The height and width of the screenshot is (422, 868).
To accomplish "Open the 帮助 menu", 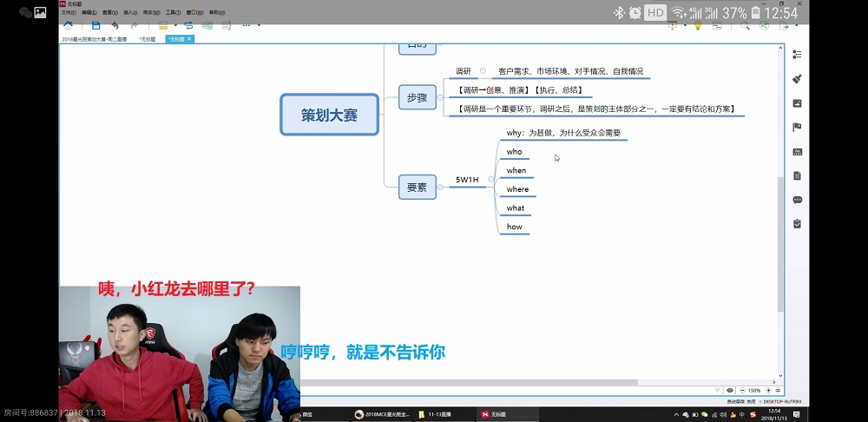I will coord(216,12).
